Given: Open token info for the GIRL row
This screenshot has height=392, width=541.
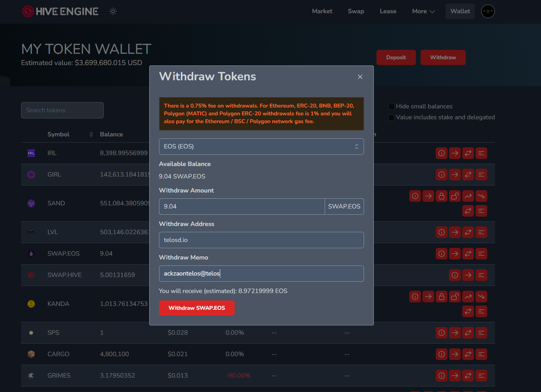Looking at the screenshot, I should (442, 175).
